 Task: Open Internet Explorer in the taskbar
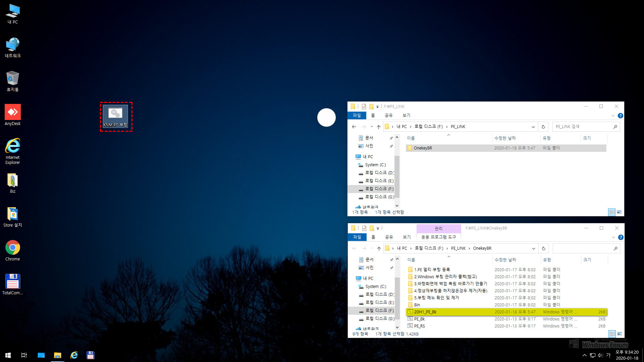coord(74,355)
